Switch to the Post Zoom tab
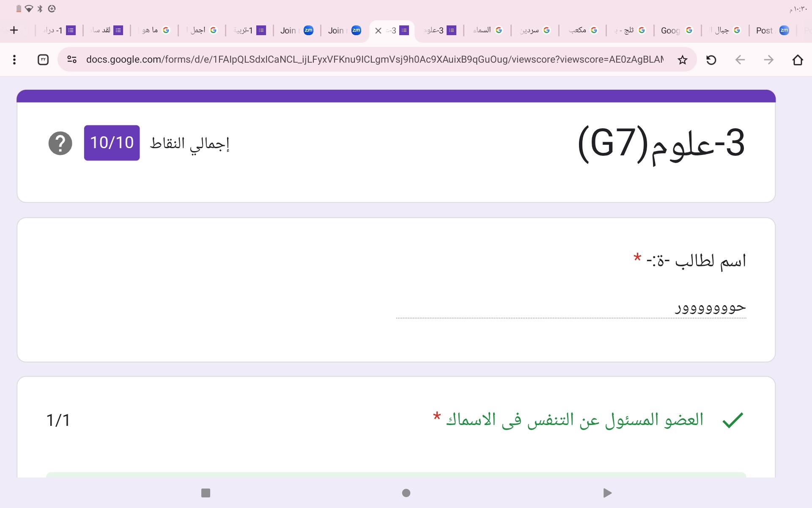 coord(772,30)
